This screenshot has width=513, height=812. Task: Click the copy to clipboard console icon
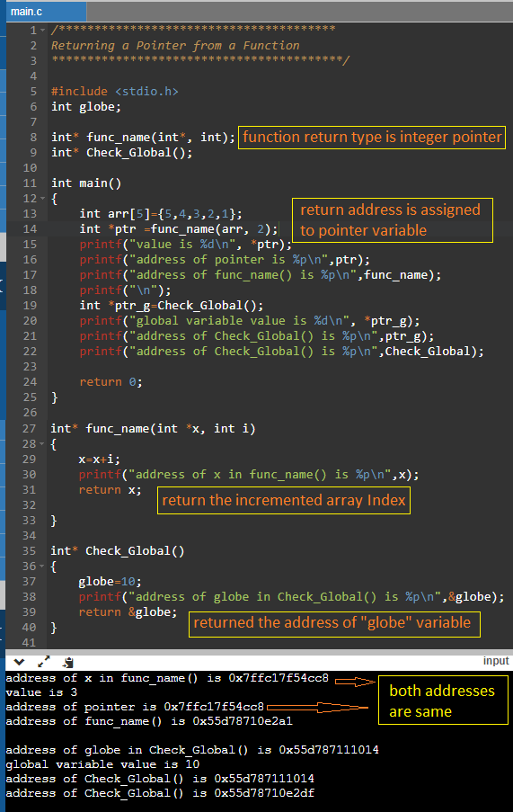point(67,662)
